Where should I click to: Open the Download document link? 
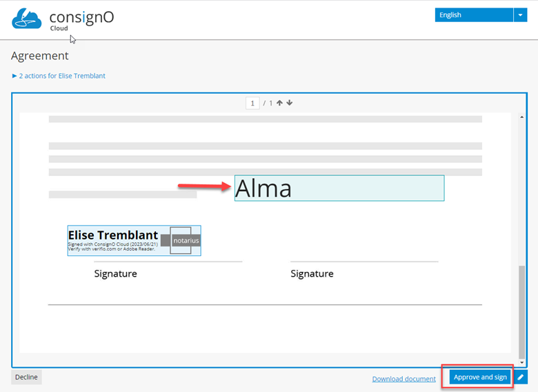coord(403,379)
